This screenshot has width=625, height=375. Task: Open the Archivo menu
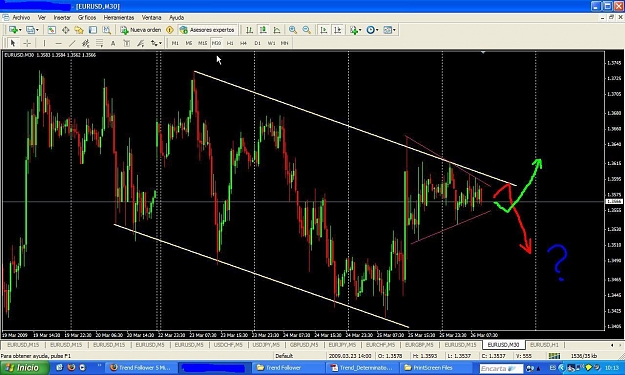point(21,18)
